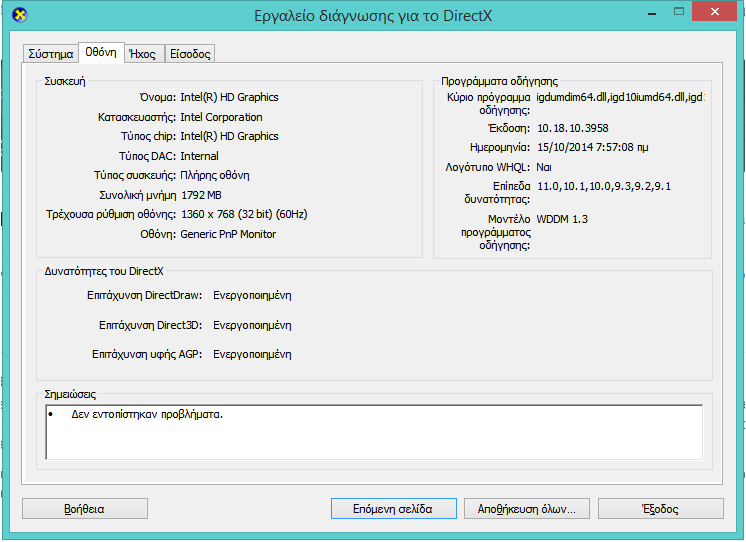This screenshot has width=746, height=542.
Task: Click inside the Σημειώσεις notes box
Action: (374, 432)
